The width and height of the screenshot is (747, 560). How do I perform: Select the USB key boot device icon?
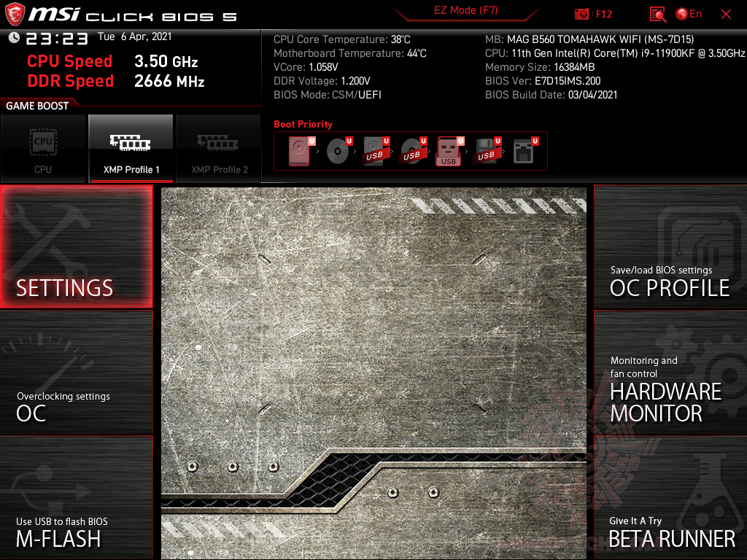449,152
